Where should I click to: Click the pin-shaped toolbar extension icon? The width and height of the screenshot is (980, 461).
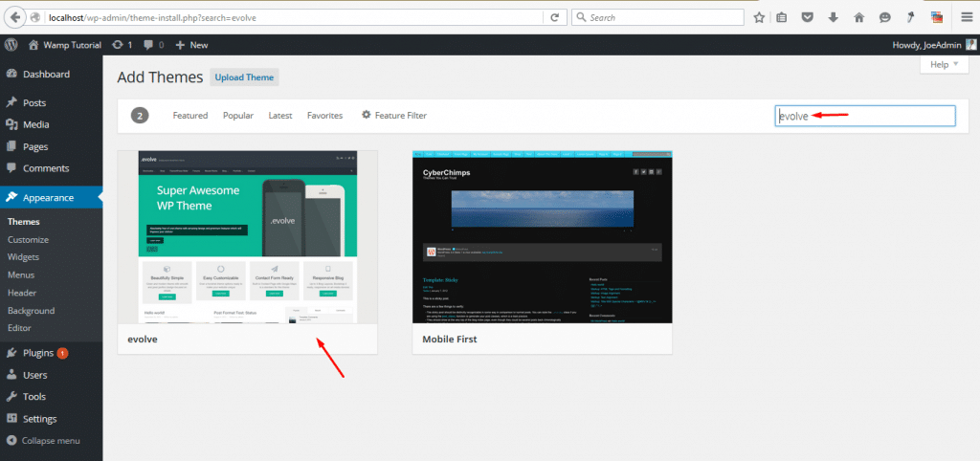coord(910,18)
